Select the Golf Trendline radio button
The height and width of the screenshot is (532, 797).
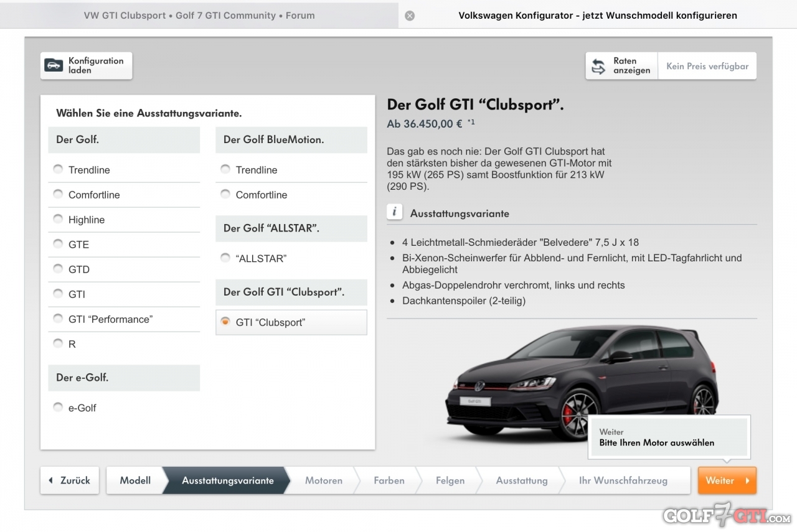[x=58, y=169]
